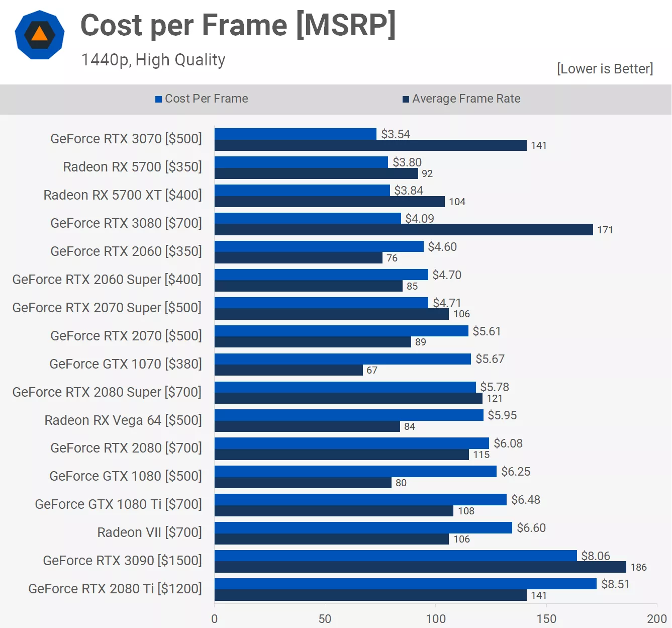672x628 pixels.
Task: Select the GeForce RTX 3070 [$500] label
Action: [126, 139]
